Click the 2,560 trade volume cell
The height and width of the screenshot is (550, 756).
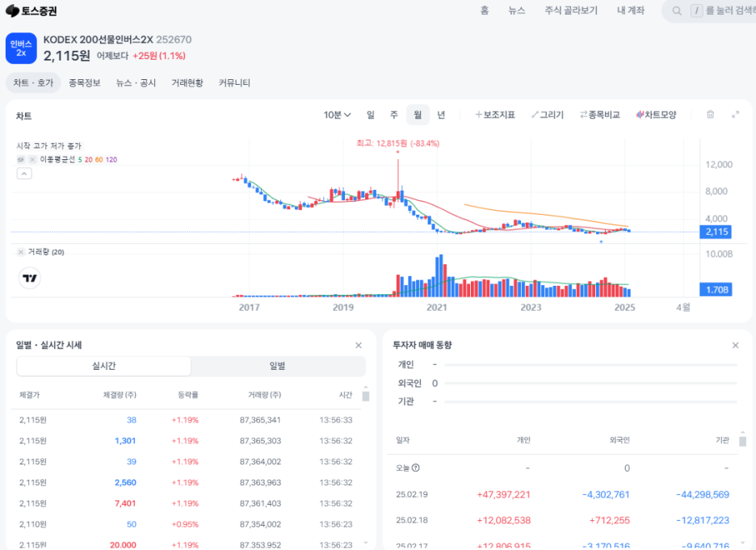[x=125, y=482]
